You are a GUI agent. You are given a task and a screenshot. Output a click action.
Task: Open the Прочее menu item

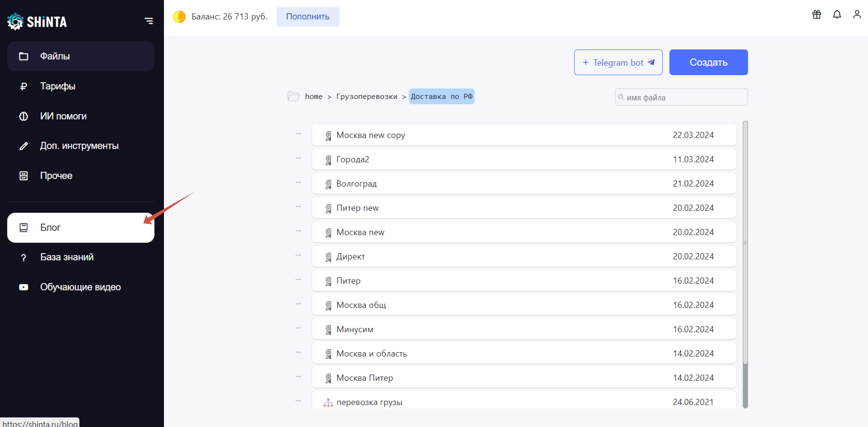pos(81,176)
